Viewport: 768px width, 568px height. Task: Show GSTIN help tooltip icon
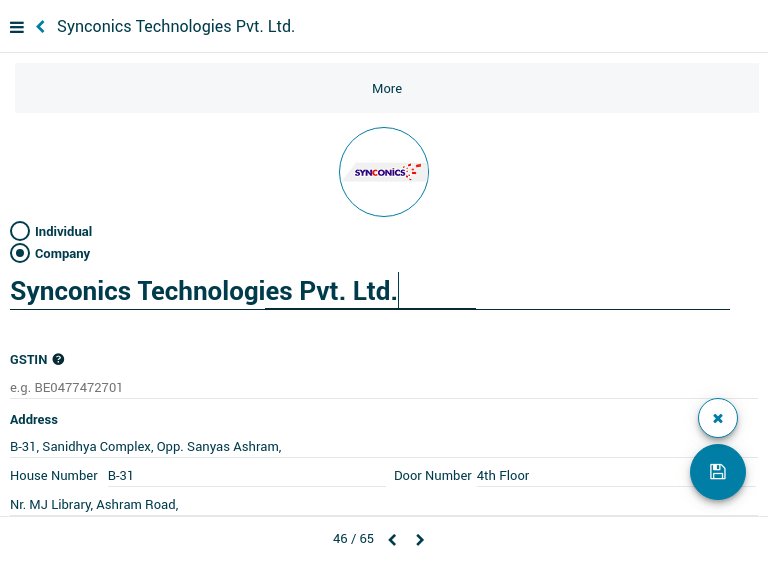pyautogui.click(x=58, y=359)
